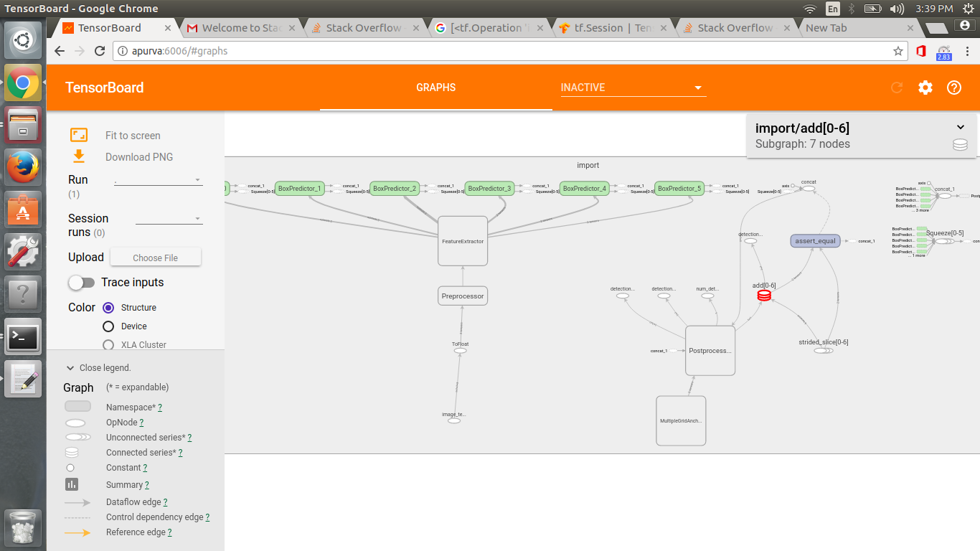This screenshot has height=551, width=980.
Task: Open the Run dropdown
Action: [159, 179]
